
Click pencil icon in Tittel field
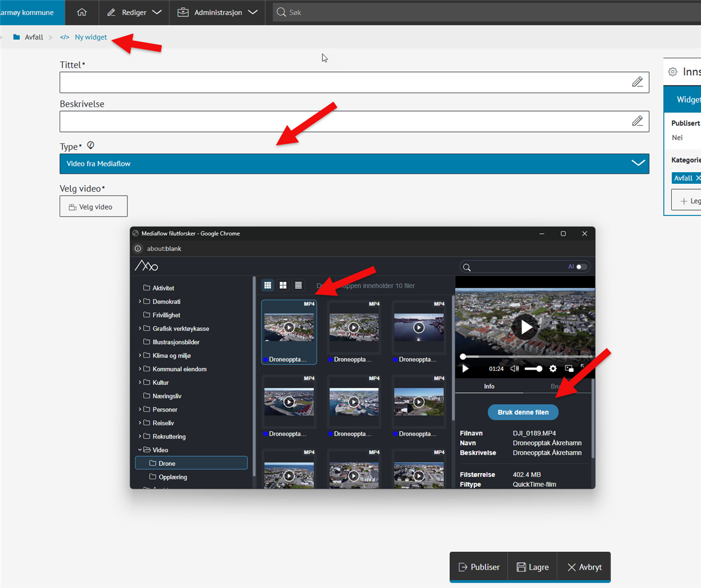click(x=637, y=82)
